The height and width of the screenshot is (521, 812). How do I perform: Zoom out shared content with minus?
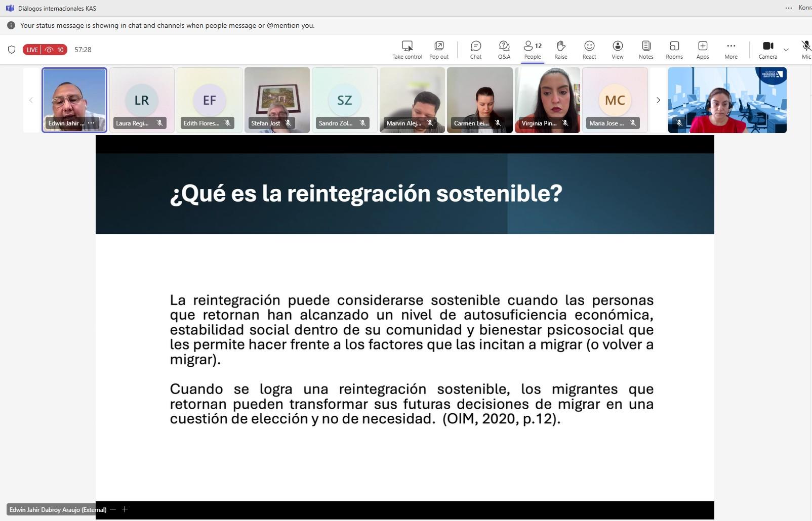(x=113, y=509)
